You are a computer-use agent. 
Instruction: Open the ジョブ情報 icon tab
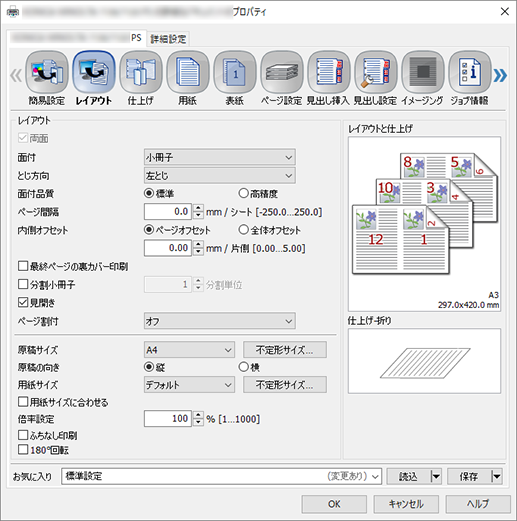[470, 78]
